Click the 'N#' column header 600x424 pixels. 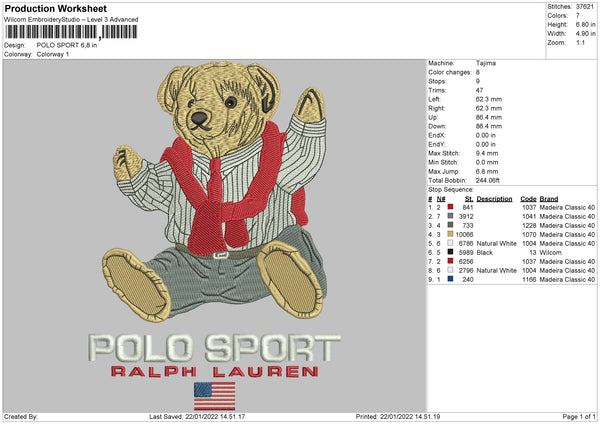click(441, 199)
